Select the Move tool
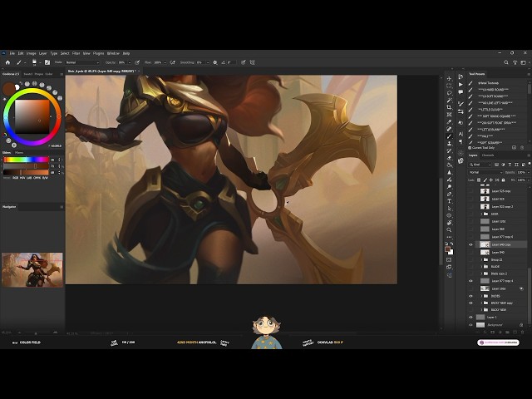 [449, 78]
